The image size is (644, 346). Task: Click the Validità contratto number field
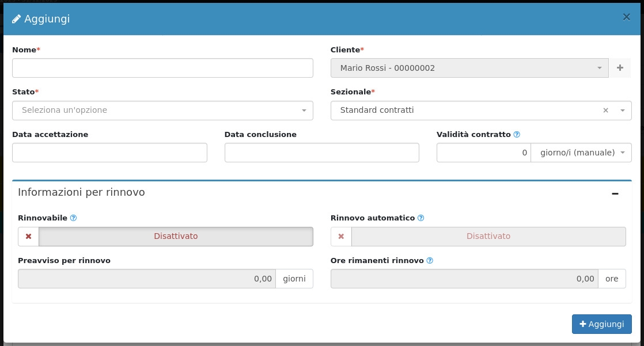tap(483, 153)
